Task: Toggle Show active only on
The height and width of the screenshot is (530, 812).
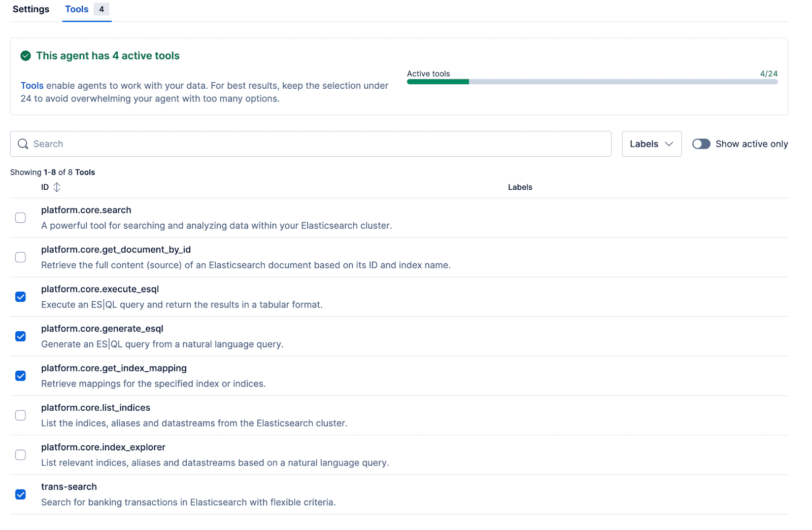Action: 701,144
